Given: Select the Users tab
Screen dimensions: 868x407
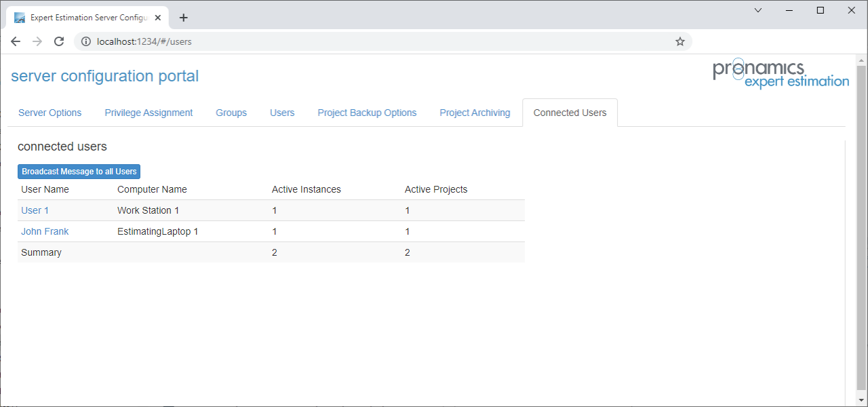Looking at the screenshot, I should point(282,113).
